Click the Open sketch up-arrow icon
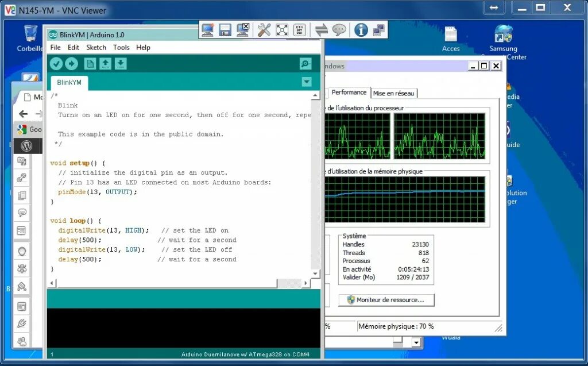 (x=106, y=64)
